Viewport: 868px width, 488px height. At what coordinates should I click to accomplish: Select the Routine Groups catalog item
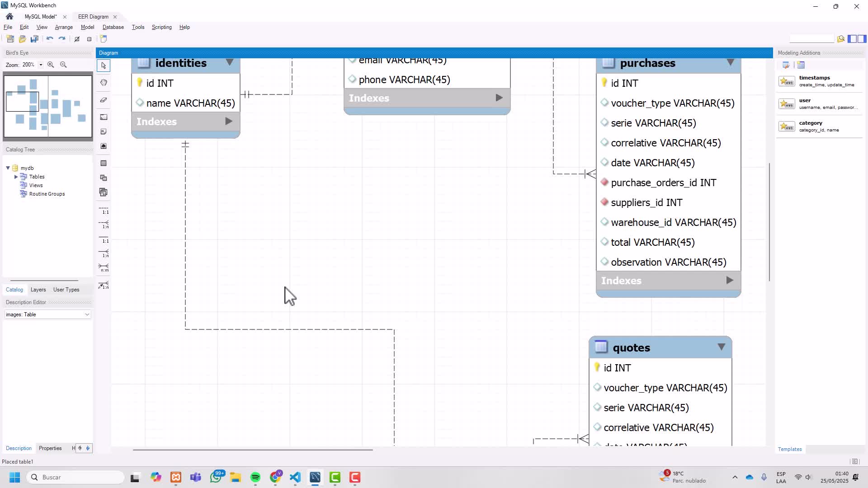coord(47,194)
